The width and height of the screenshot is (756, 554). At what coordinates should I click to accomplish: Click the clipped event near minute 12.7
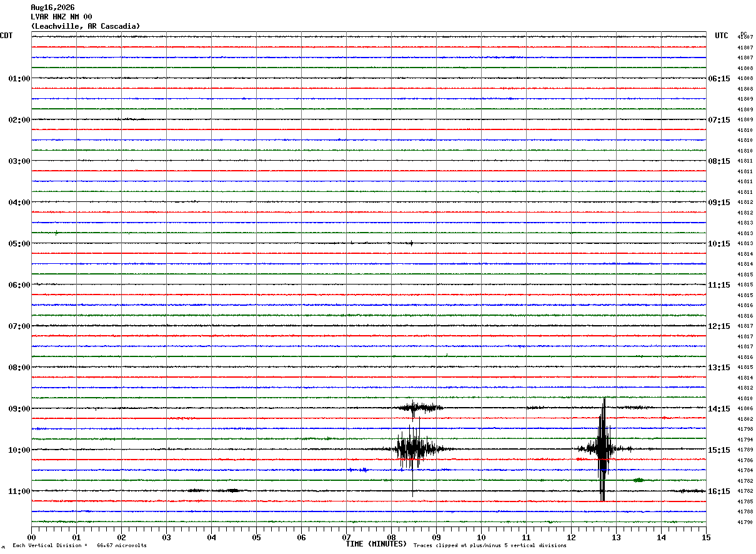pyautogui.click(x=602, y=449)
